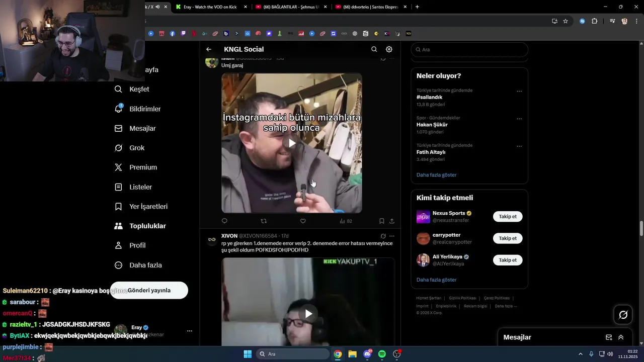Open Chrome three-dot menu

(636, 21)
